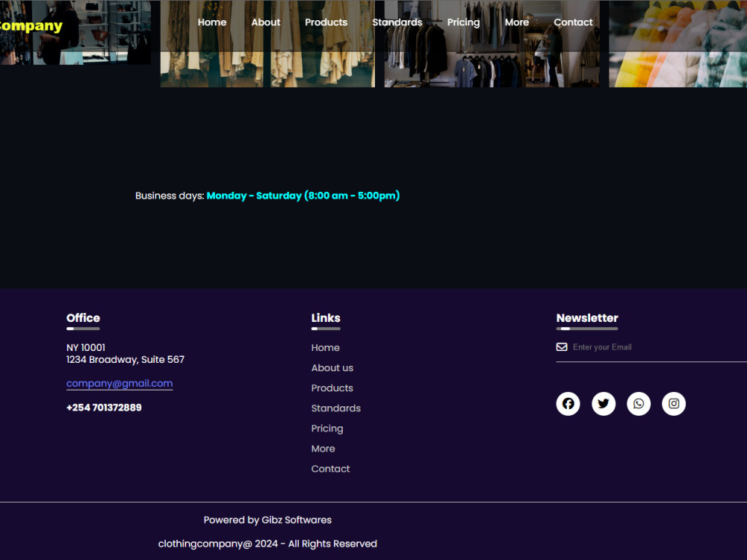747x560 pixels.
Task: Click the Products footer link
Action: point(332,388)
